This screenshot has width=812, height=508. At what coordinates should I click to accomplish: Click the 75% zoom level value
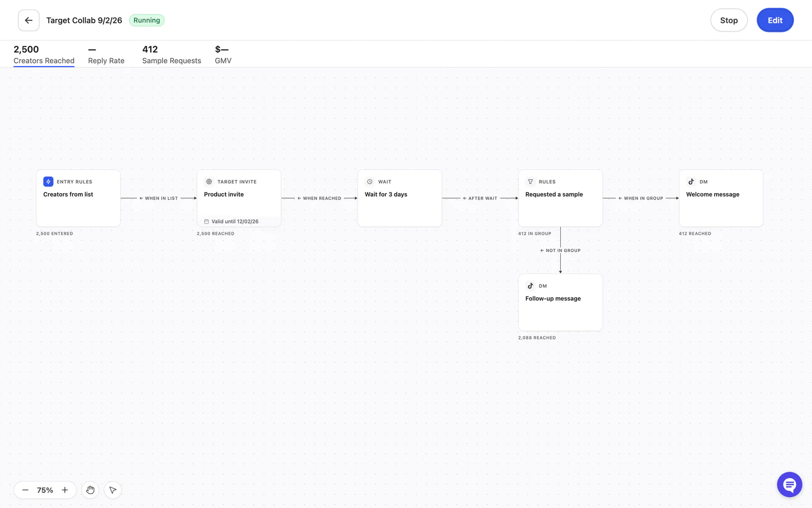[x=45, y=490]
